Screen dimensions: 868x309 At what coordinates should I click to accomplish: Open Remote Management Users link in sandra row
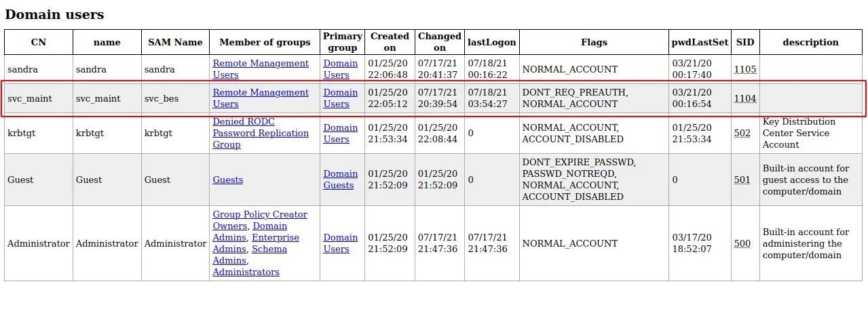[x=261, y=64]
